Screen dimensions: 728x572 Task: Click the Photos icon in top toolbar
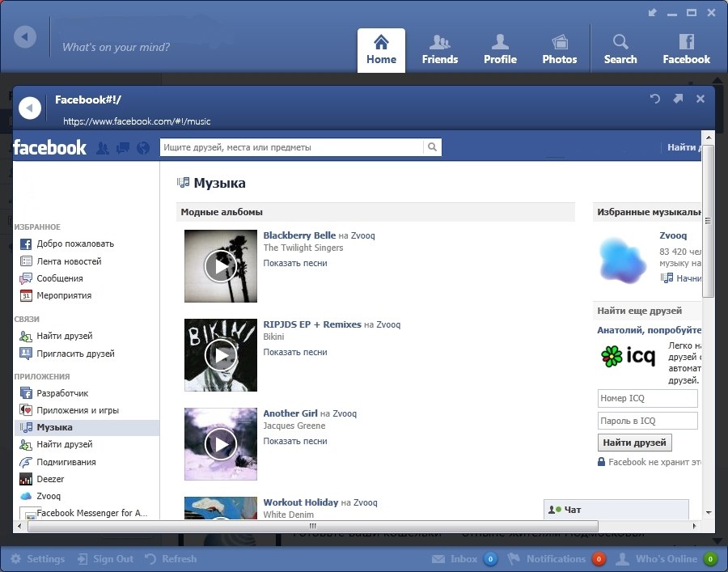pos(559,49)
